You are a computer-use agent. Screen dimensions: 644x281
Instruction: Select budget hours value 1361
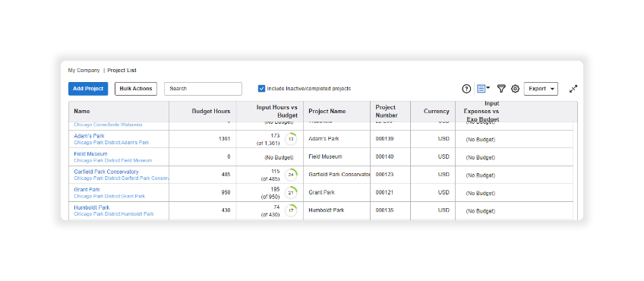coord(224,139)
